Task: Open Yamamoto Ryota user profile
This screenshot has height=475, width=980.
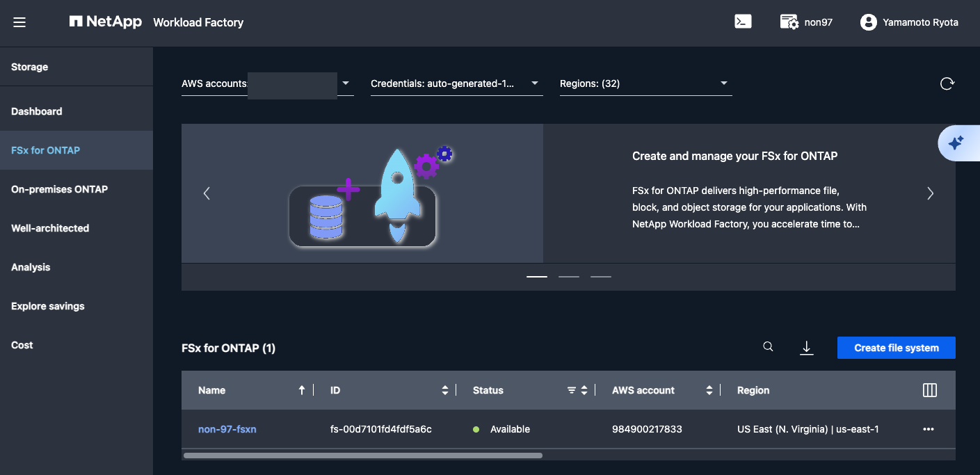Action: point(909,22)
